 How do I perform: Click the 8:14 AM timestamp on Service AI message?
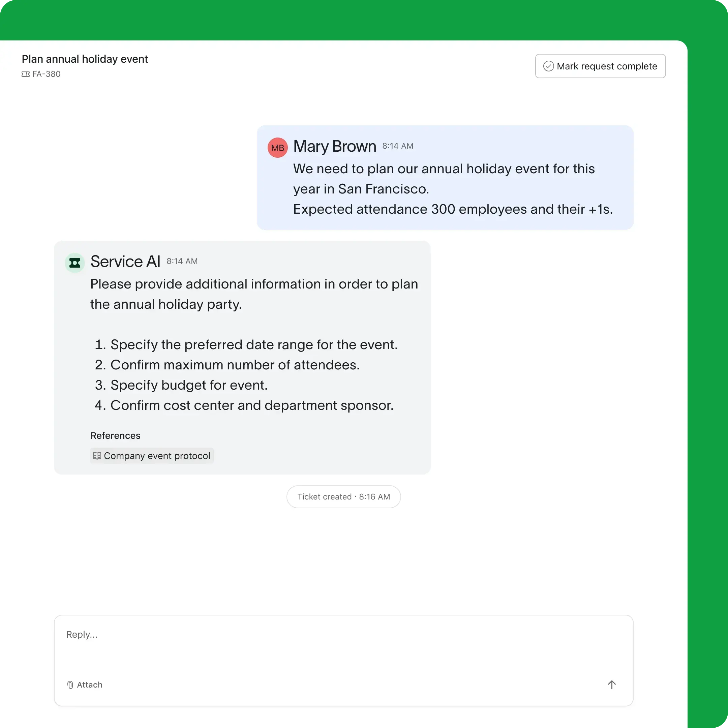[x=182, y=261]
